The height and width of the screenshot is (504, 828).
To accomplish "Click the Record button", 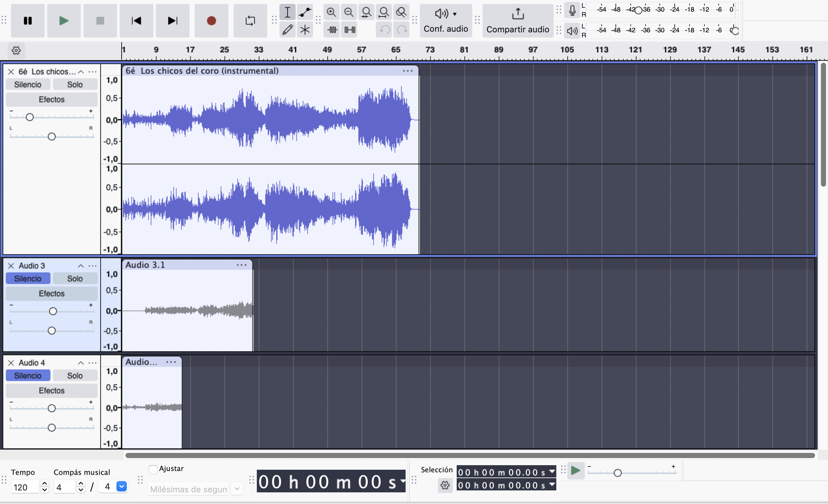I will point(211,21).
